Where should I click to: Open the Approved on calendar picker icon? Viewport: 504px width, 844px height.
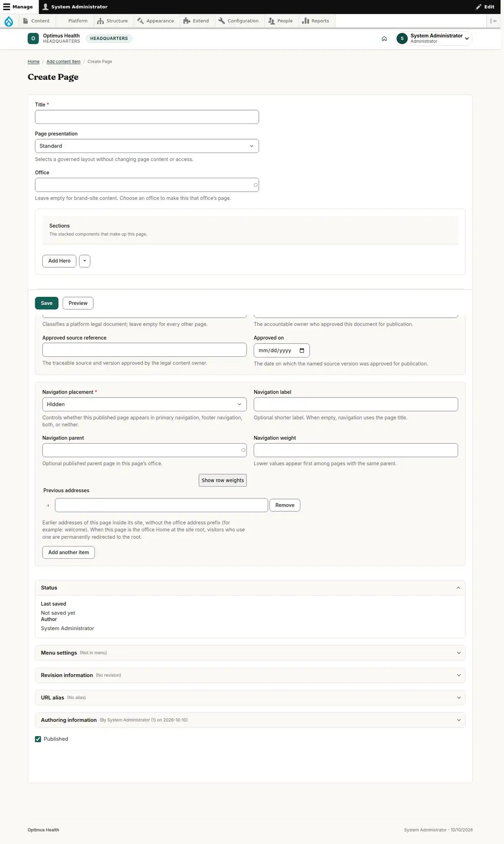pyautogui.click(x=302, y=350)
